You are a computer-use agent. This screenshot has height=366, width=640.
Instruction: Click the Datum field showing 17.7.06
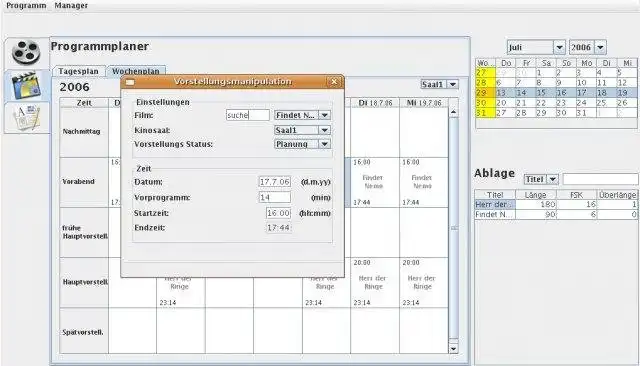pyautogui.click(x=275, y=182)
